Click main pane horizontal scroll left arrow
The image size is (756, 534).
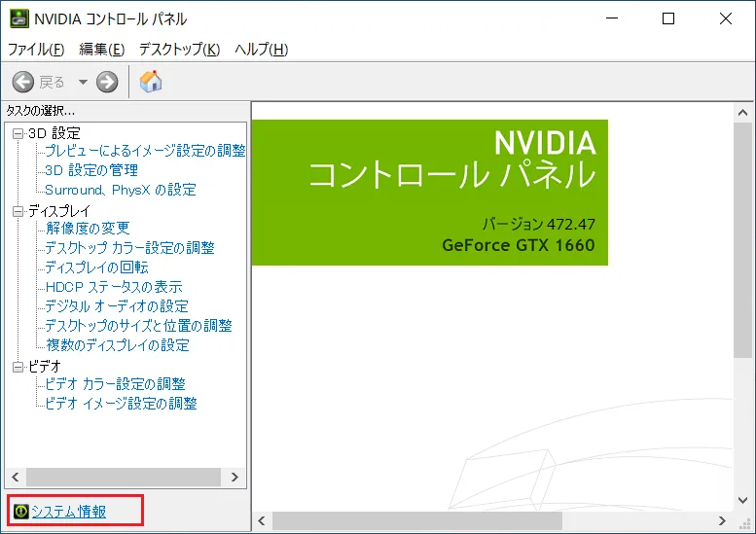coord(262,521)
